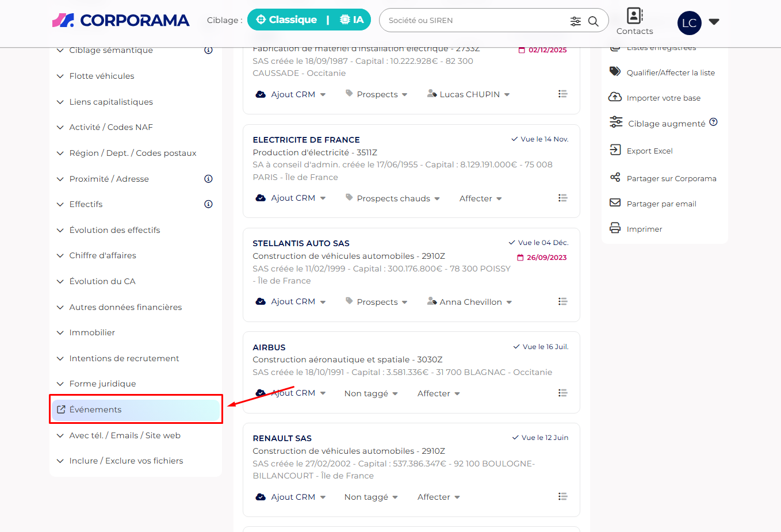Click the Contacts address book icon
This screenshot has height=532, width=781.
tap(634, 16)
